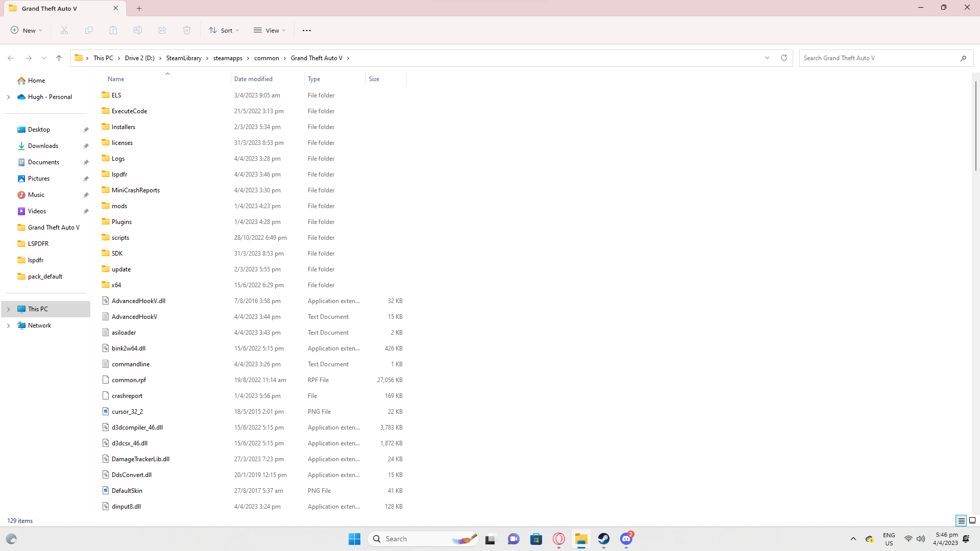Viewport: 980px width, 551px height.
Task: Open Steam from the taskbar
Action: click(604, 539)
